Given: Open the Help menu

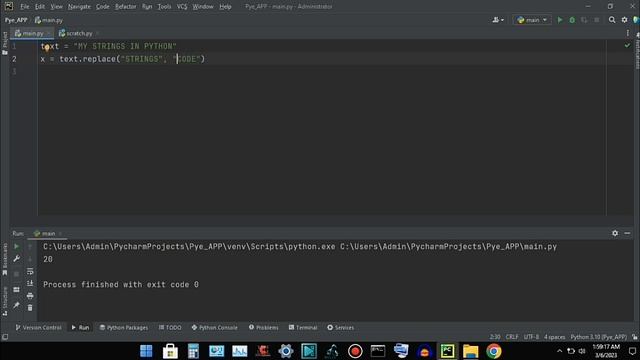Looking at the screenshot, I should pos(225,7).
